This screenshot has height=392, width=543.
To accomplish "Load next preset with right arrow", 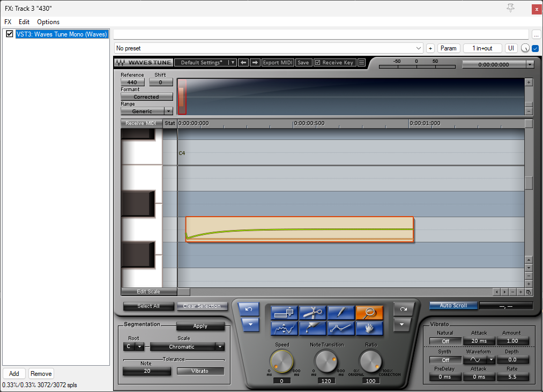I will pos(255,62).
